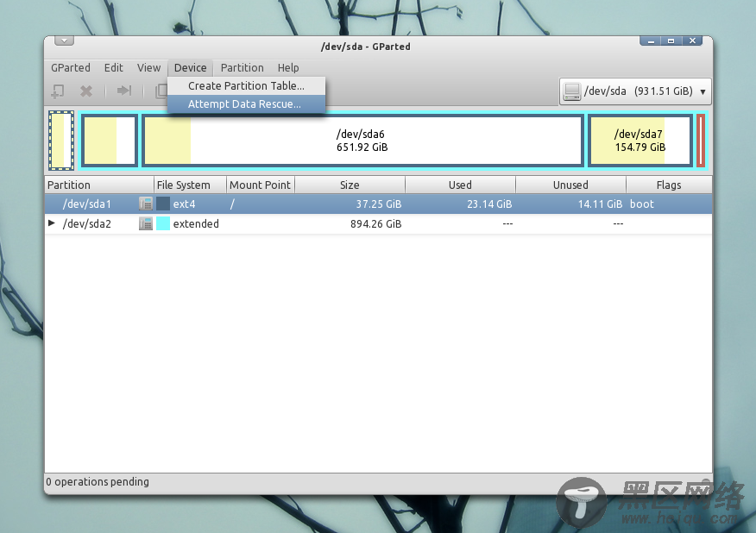Select the /dev/sda1 row

point(379,204)
